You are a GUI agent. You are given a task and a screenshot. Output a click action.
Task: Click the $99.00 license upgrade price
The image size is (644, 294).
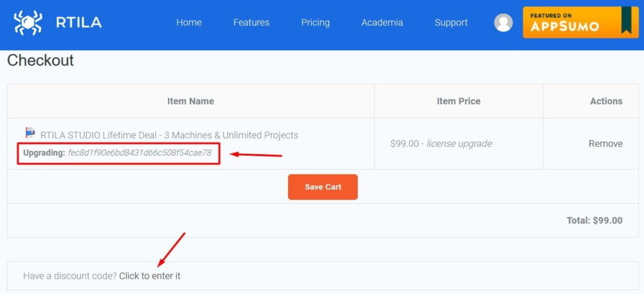pyautogui.click(x=441, y=144)
